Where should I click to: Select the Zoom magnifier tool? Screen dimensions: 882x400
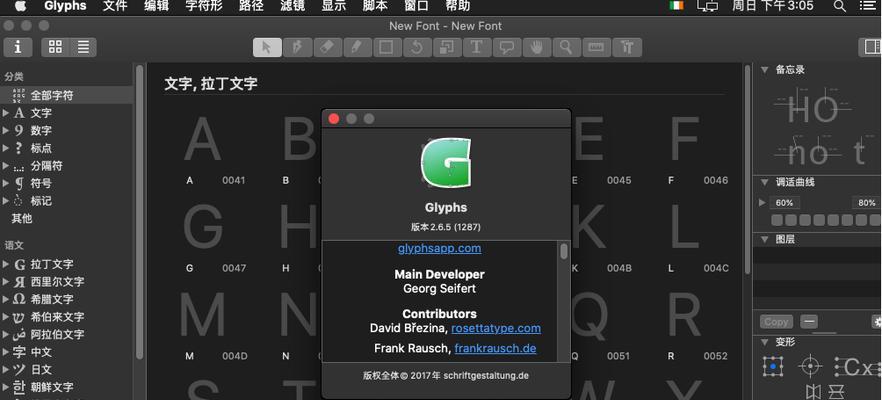(566, 47)
